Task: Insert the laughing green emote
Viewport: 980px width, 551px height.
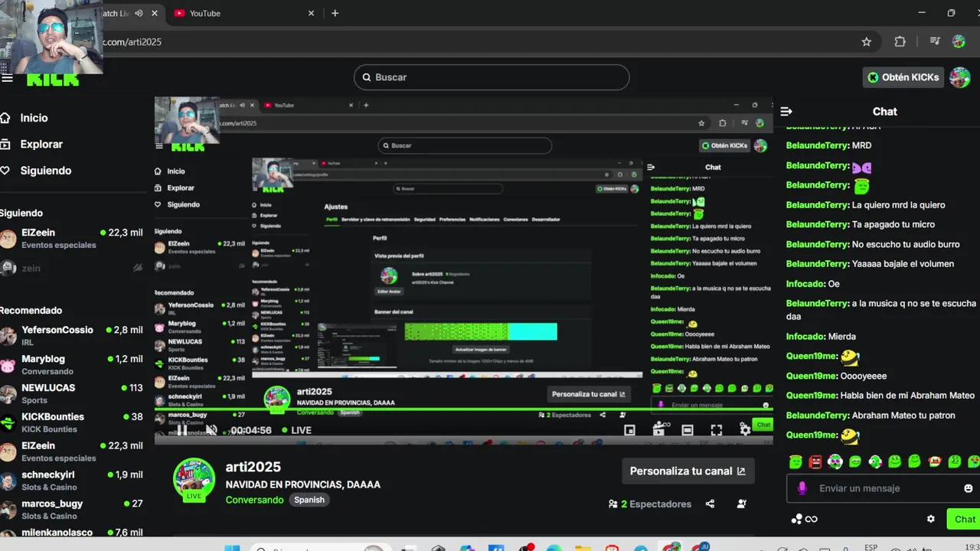Action: (x=855, y=461)
